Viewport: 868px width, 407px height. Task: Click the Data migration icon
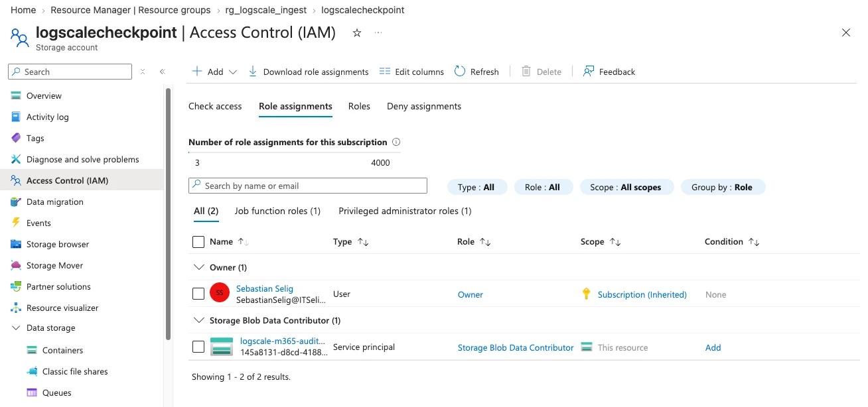(x=16, y=202)
